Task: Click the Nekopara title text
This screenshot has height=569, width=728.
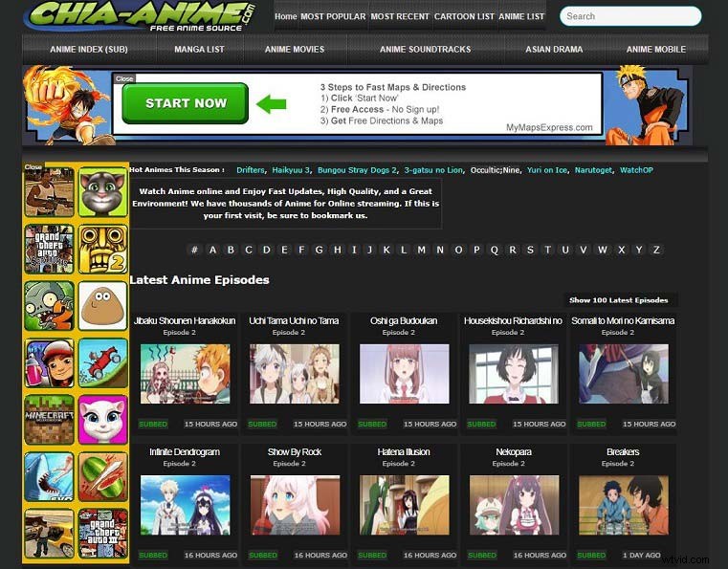Action: (514, 451)
